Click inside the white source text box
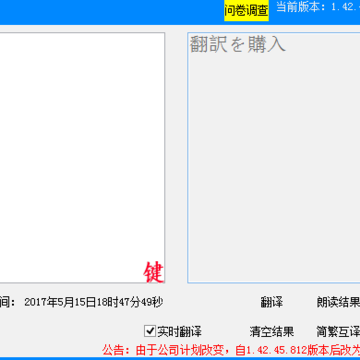The width and height of the screenshot is (360, 360). (82, 158)
